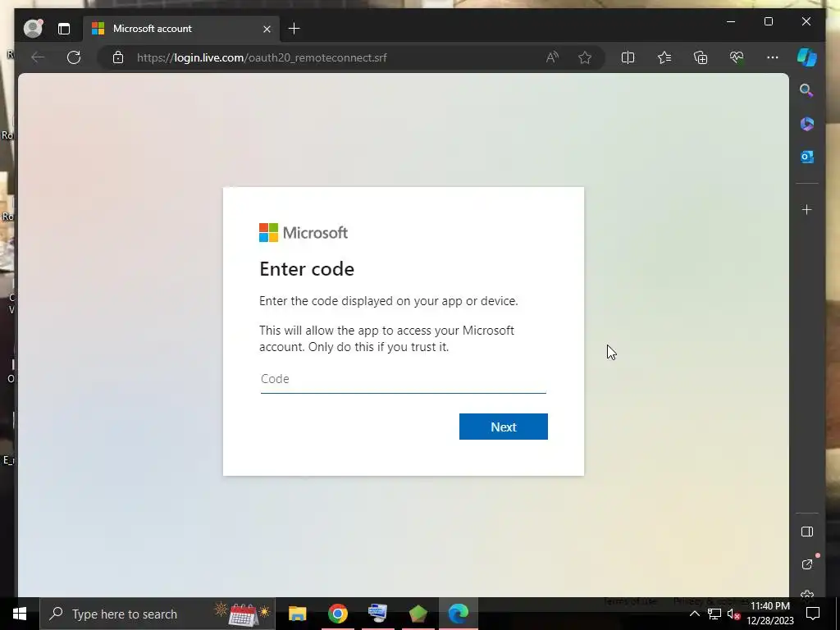The width and height of the screenshot is (840, 630).
Task: Refresh the page
Action: [74, 57]
